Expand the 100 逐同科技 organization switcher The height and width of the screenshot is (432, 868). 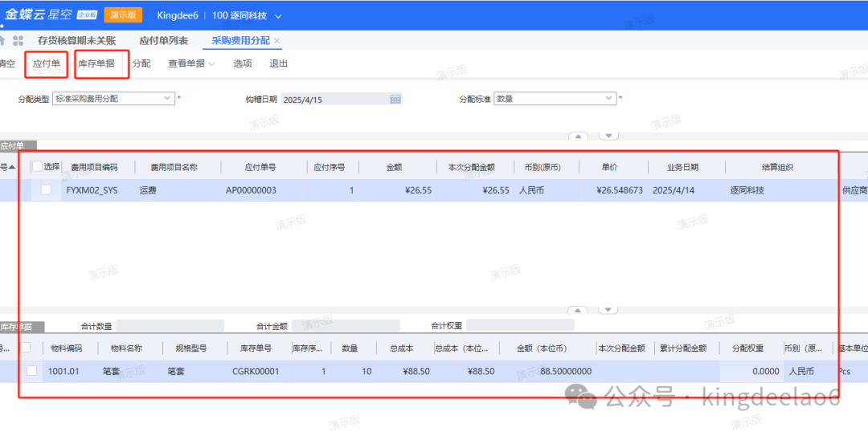pyautogui.click(x=278, y=16)
